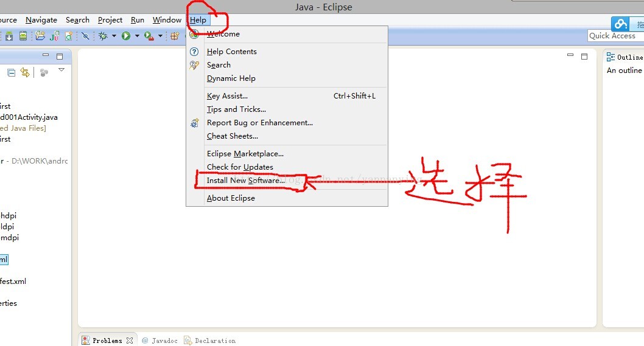Open Cheat Sheets from Help menu
644x346 pixels.
pyautogui.click(x=287, y=136)
